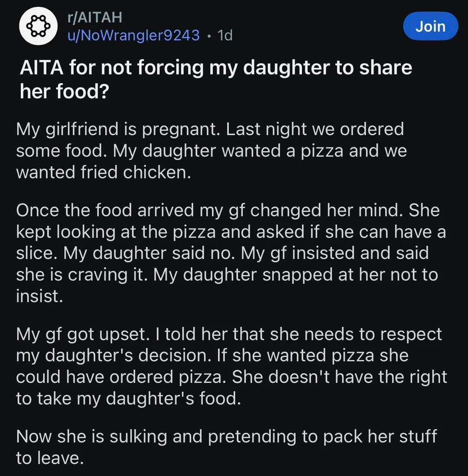The width and height of the screenshot is (468, 476).
Task: Click the line starting "some food. My daughter"
Action: (x=211, y=151)
